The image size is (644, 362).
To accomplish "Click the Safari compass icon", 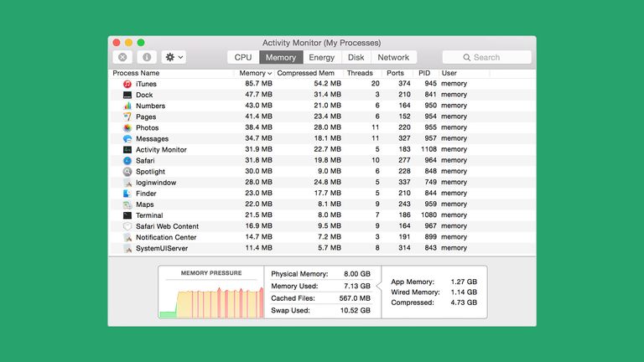I will click(x=127, y=161).
